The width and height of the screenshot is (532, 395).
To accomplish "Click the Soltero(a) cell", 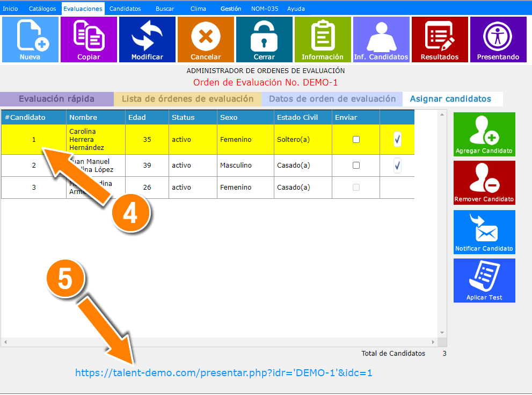I will [303, 140].
